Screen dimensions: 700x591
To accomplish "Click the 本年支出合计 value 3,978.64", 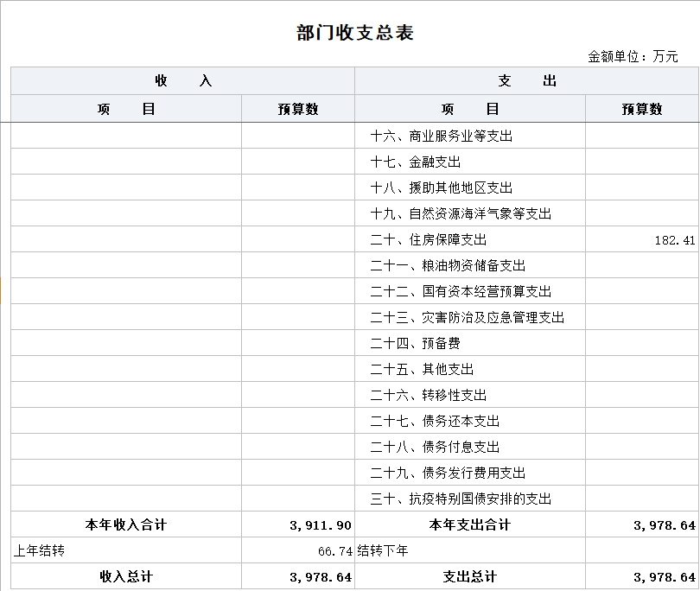I will pos(665,525).
